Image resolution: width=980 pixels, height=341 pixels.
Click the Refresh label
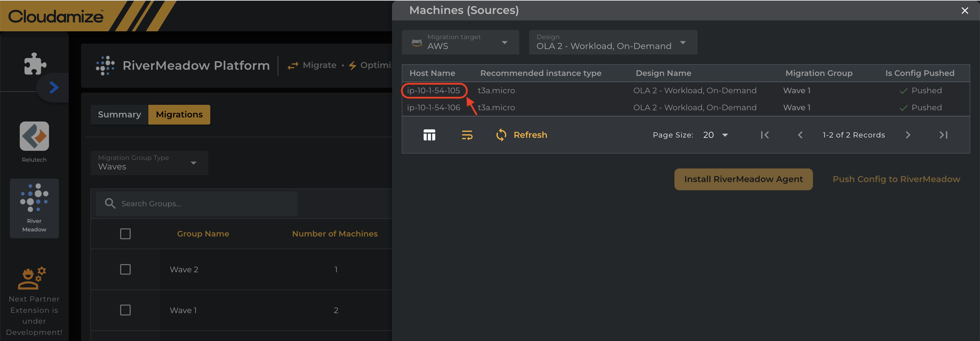tap(530, 135)
